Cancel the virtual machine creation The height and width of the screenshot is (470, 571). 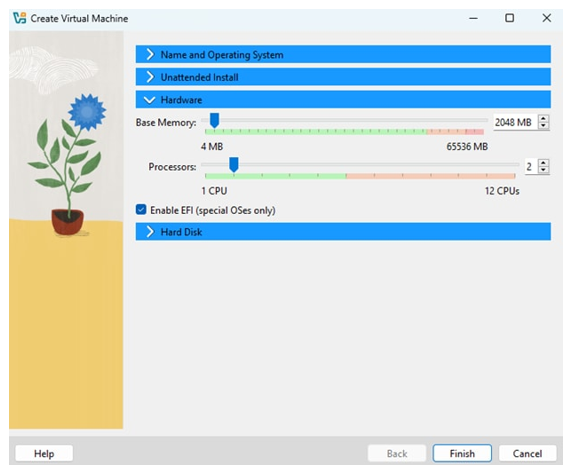(527, 454)
